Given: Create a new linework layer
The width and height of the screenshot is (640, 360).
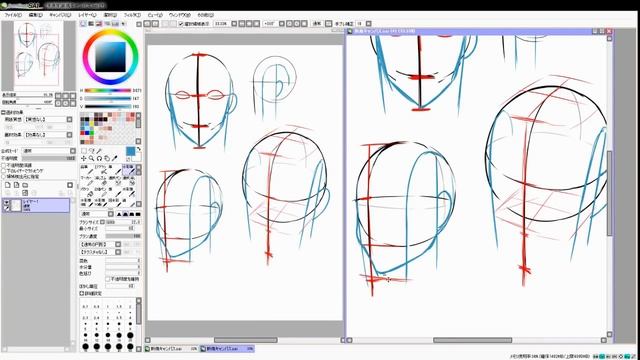Looking at the screenshot, I should 16,185.
